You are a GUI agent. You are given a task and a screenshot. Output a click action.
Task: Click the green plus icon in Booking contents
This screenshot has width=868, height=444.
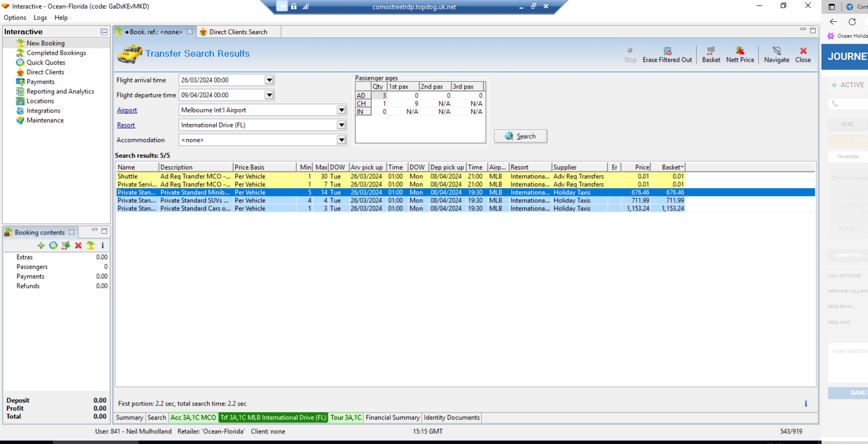41,246
